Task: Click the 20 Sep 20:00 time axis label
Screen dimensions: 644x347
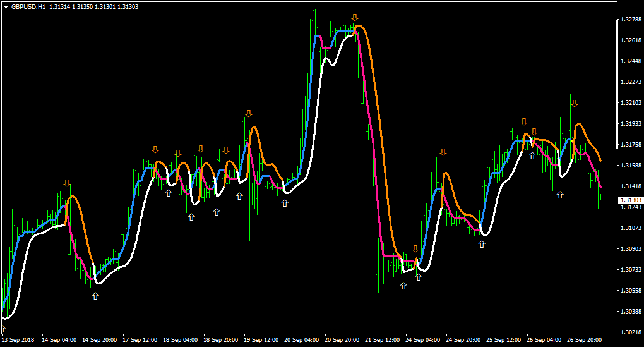Action: tap(342, 340)
